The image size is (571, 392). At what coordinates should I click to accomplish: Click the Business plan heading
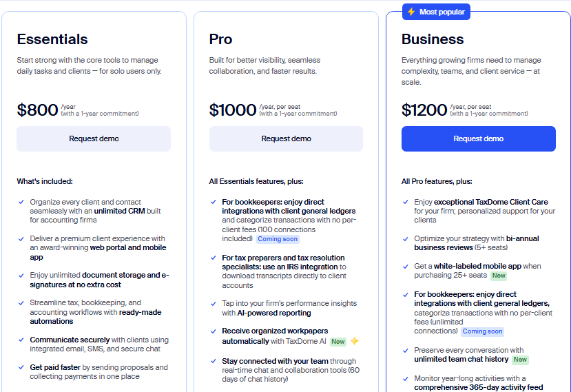[433, 39]
